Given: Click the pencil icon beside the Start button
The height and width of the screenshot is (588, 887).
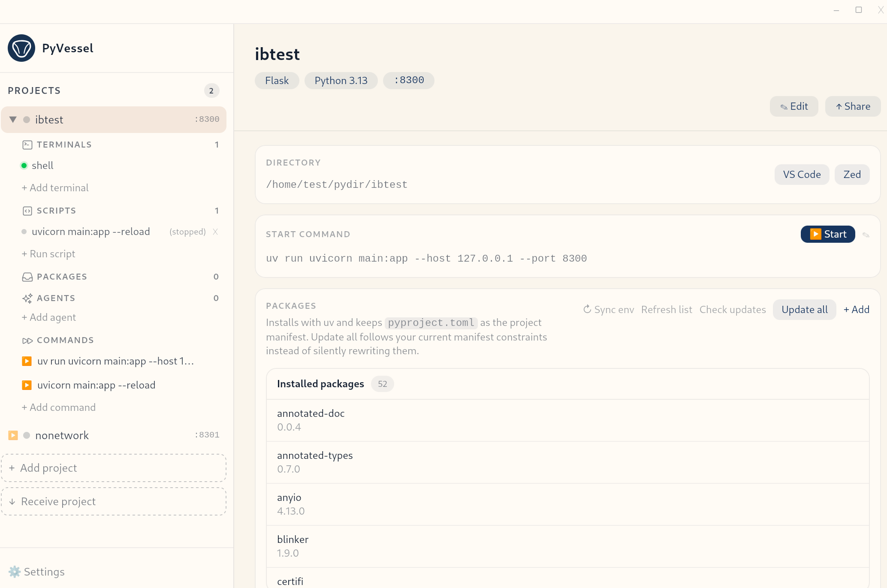Looking at the screenshot, I should (866, 234).
